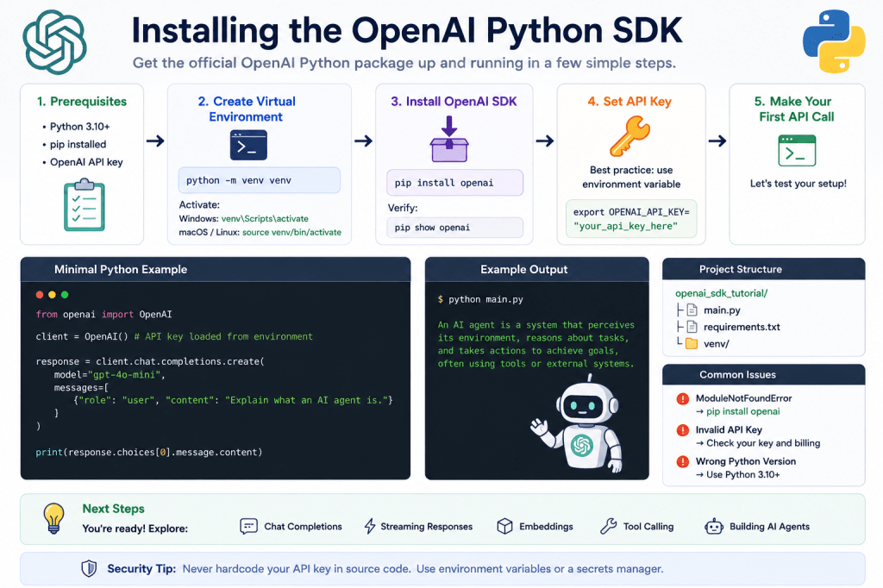Select 'venv/' in Project Structure
The width and height of the screenshot is (883, 588).
coord(717,343)
